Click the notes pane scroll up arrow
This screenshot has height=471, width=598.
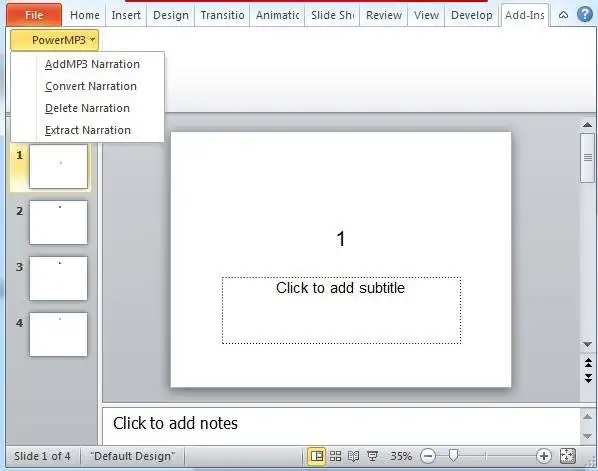point(587,416)
